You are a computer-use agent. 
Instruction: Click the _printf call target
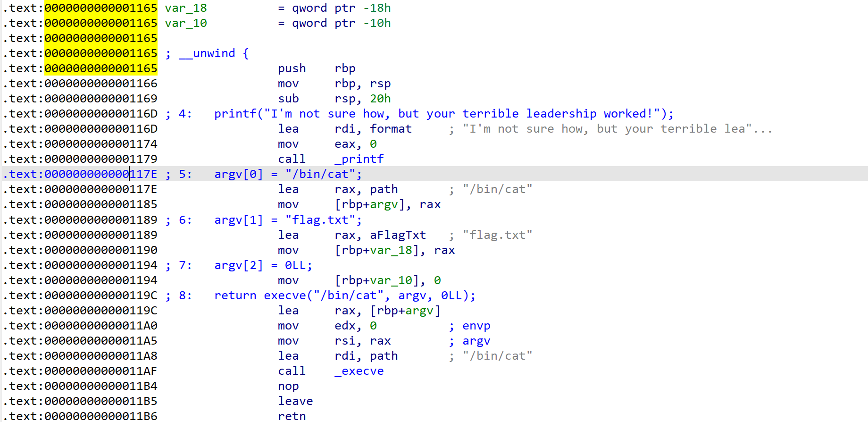tap(359, 159)
